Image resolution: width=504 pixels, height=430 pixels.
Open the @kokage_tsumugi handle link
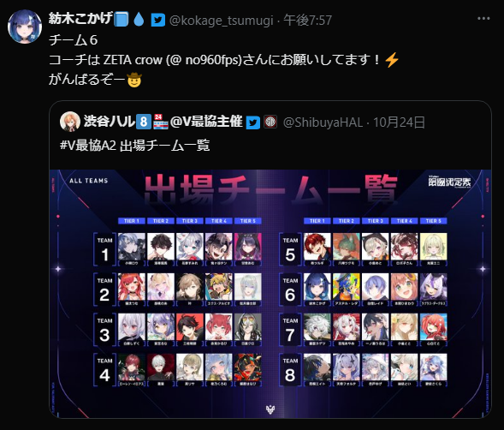coord(221,21)
